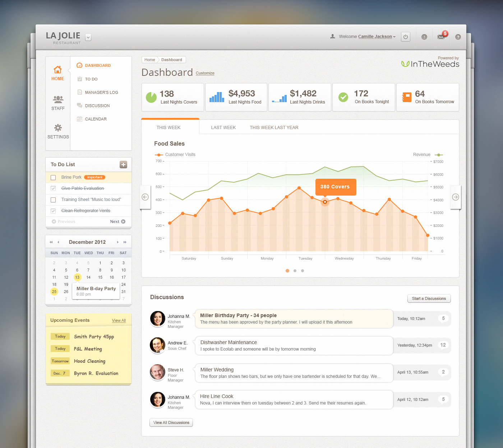
Task: Switch to the Last Week tab
Action: click(223, 128)
